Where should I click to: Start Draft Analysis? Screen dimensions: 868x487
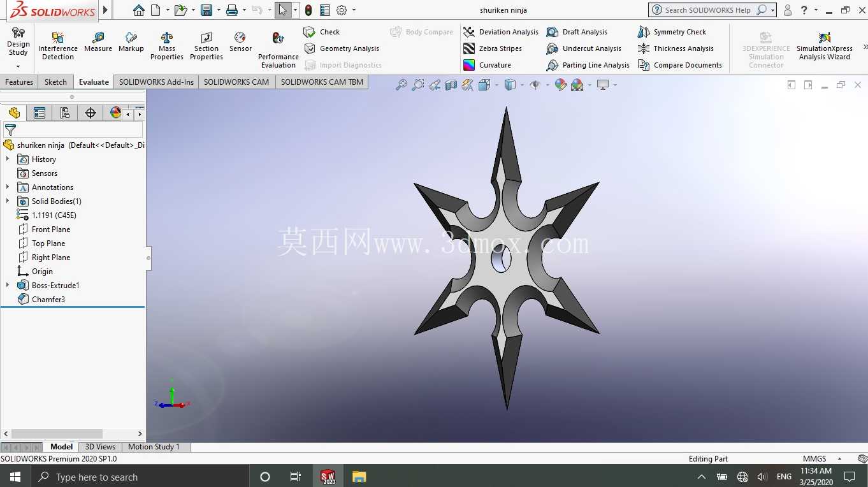(577, 32)
